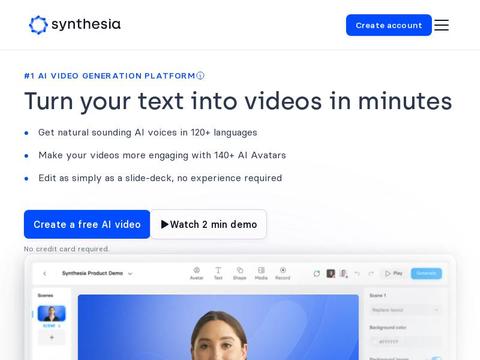The height and width of the screenshot is (360, 480).
Task: Open the Replace layout dropdown
Action: tap(405, 310)
